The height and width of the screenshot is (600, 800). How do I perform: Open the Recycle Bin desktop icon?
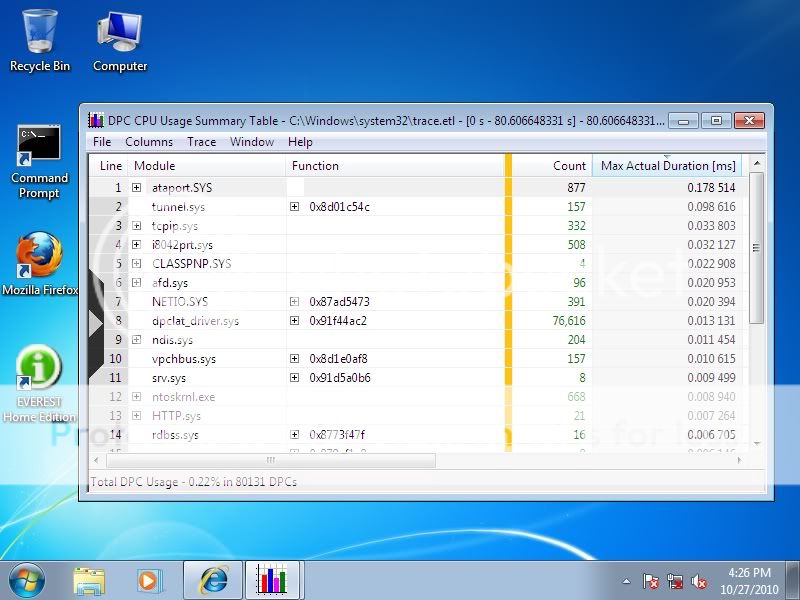coord(40,41)
